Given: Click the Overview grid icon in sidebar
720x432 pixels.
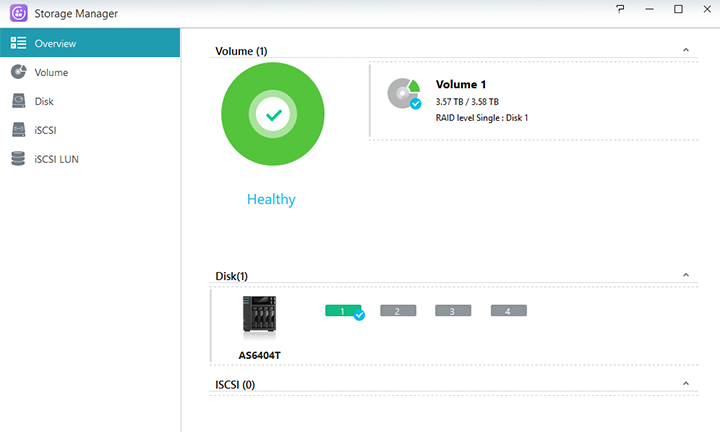Looking at the screenshot, I should point(18,43).
